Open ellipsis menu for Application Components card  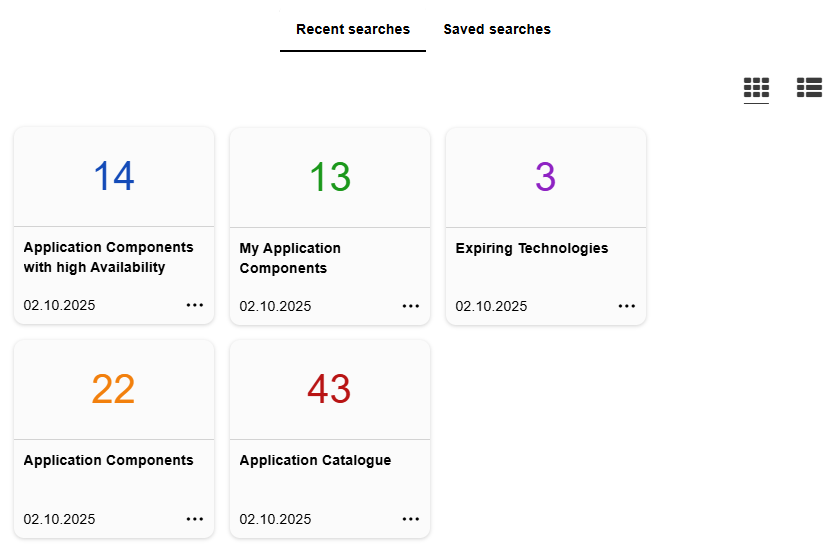195,519
